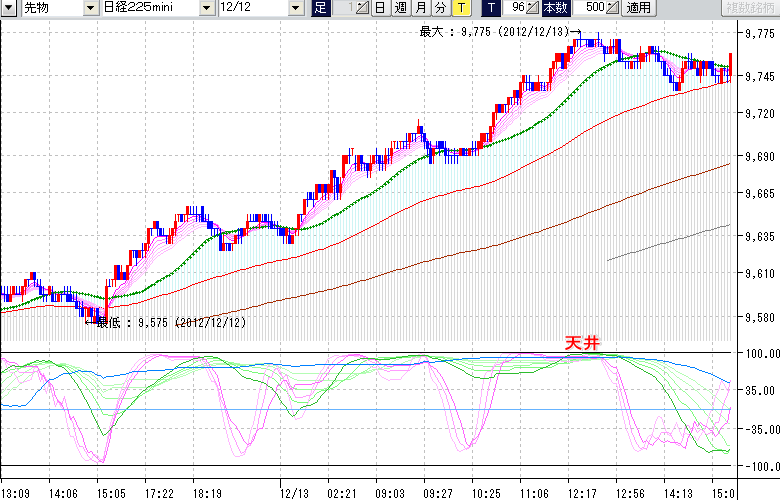Select minute bars with 分 button
The height and width of the screenshot is (500, 780).
click(x=440, y=8)
